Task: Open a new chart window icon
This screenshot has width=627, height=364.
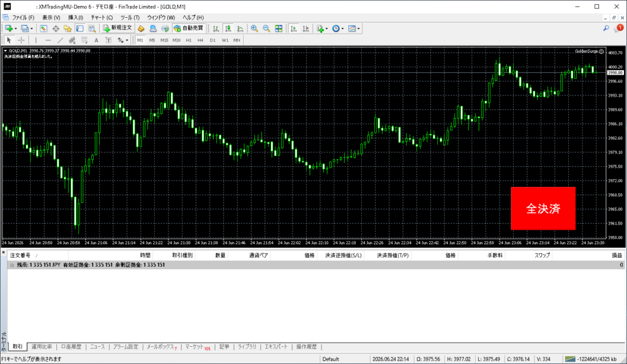Action: point(9,28)
